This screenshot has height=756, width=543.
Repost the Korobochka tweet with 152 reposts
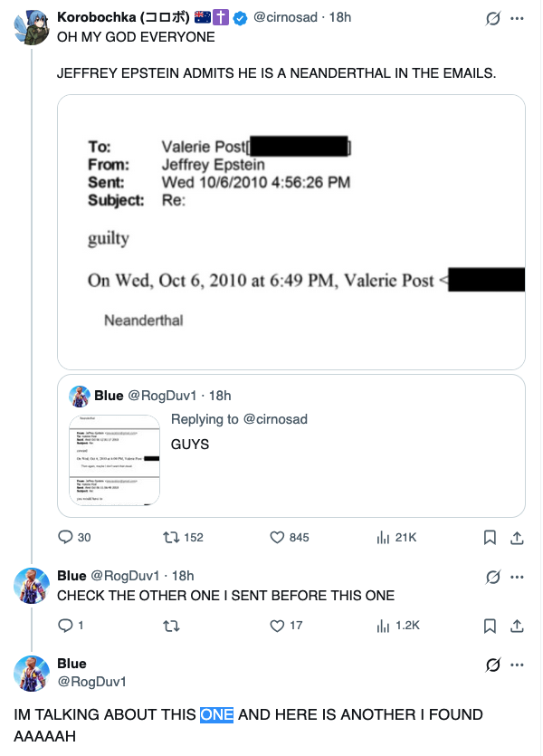click(170, 537)
